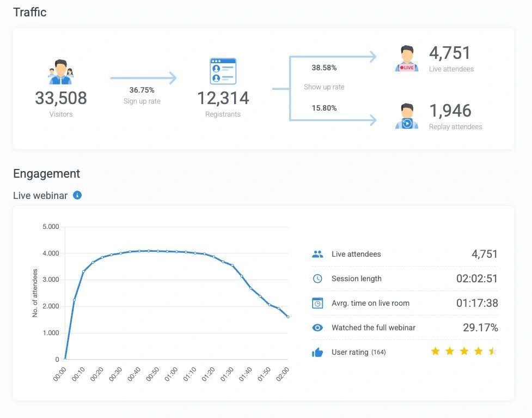
Task: Click the people icon beside Live attendees stat
Action: [x=317, y=254]
